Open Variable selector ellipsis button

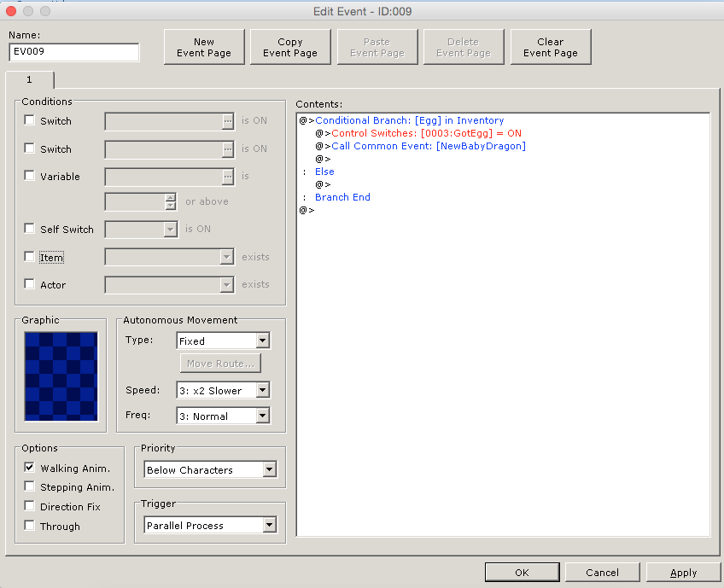click(228, 177)
